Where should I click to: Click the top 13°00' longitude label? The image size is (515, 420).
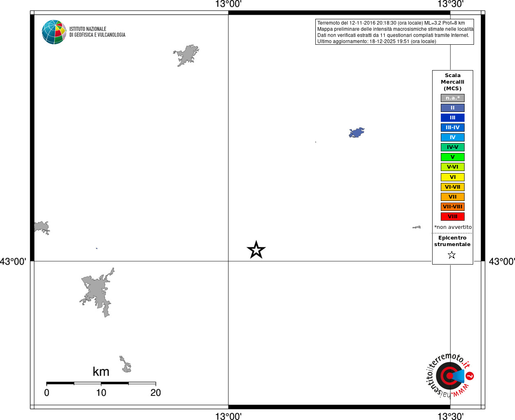click(228, 4)
